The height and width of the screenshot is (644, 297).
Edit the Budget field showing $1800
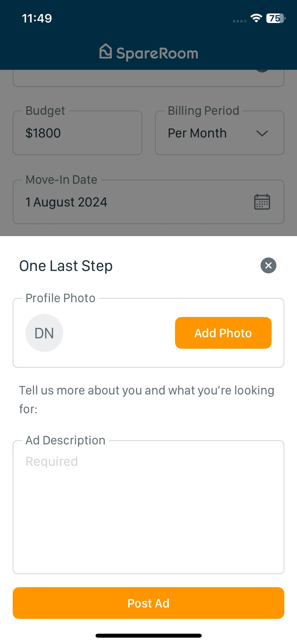[x=77, y=133]
